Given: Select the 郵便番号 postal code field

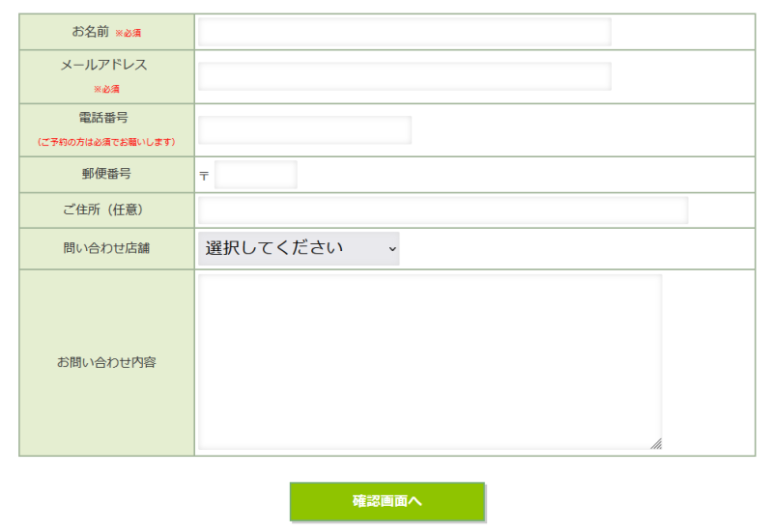Looking at the screenshot, I should [x=255, y=175].
